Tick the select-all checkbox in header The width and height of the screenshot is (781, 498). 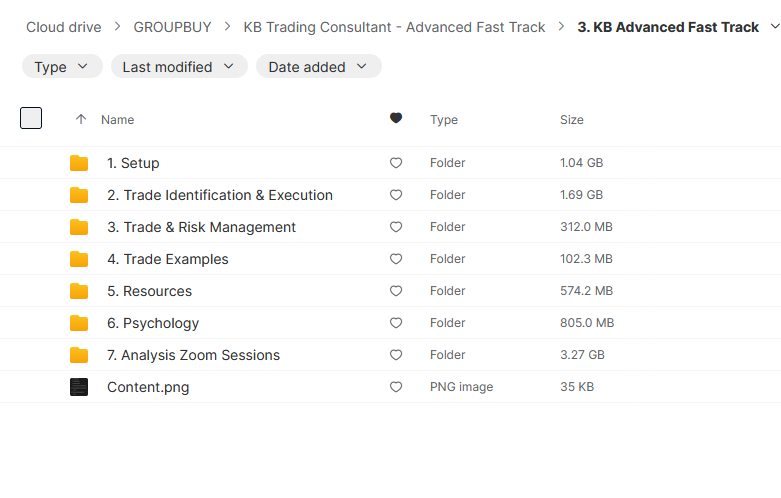(x=31, y=118)
